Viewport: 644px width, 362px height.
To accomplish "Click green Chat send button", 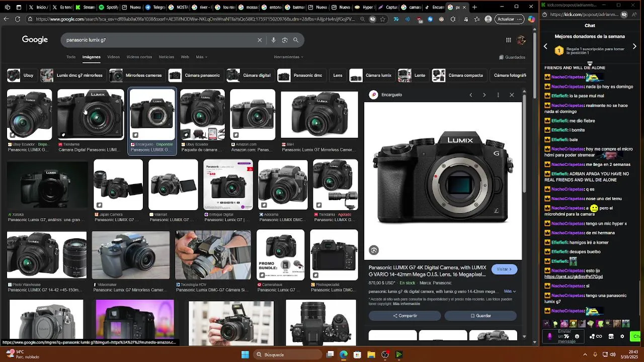I will [636, 336].
